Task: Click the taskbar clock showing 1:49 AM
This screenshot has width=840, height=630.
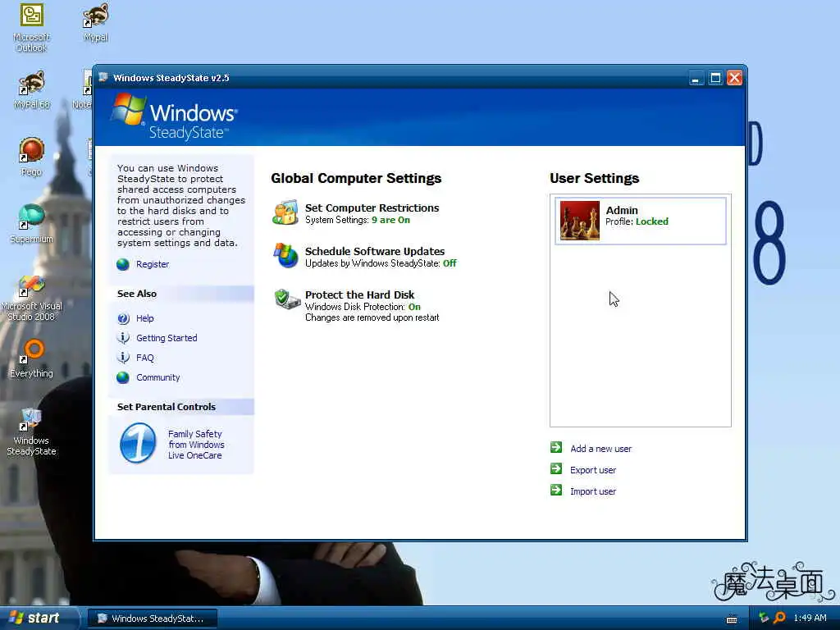Action: pos(810,619)
